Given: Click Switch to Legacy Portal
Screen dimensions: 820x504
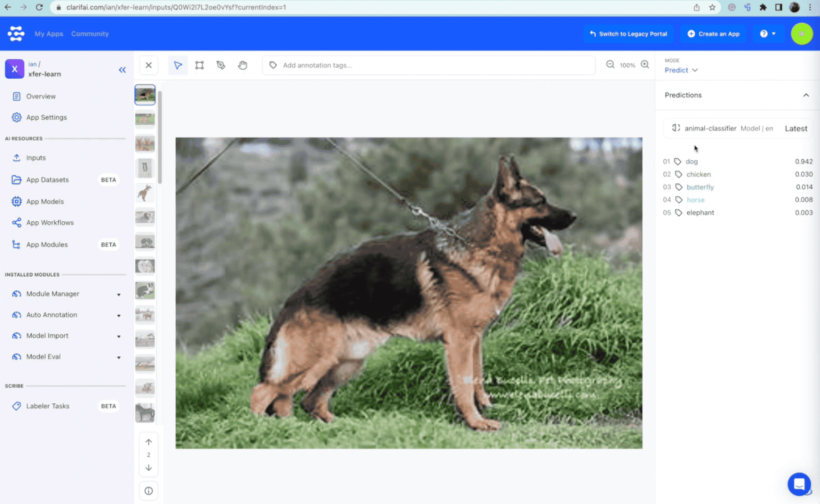Looking at the screenshot, I should tap(628, 34).
